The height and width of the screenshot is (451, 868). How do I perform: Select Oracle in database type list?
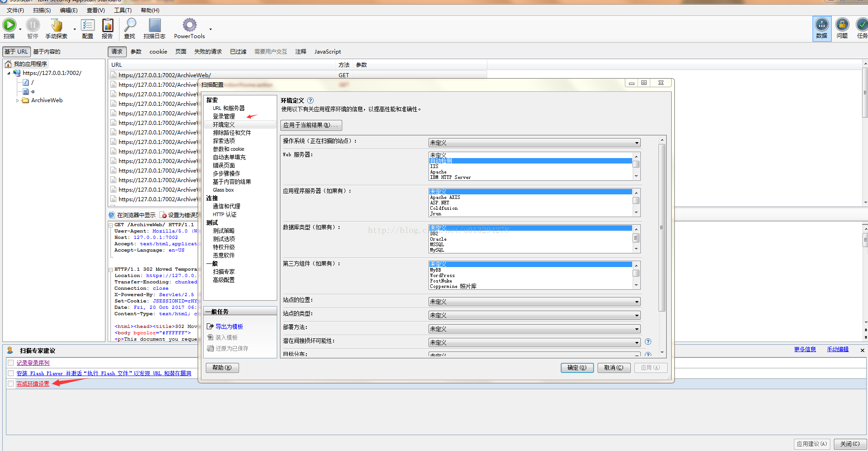(531, 239)
